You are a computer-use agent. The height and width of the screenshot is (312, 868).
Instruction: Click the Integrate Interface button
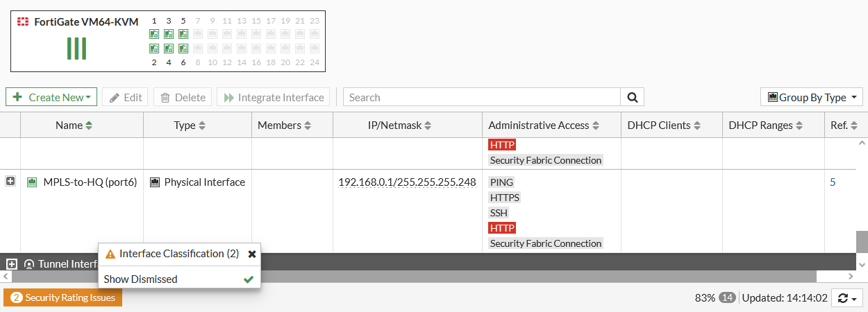[x=274, y=97]
